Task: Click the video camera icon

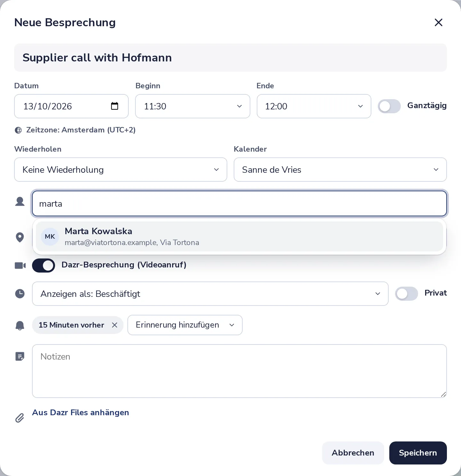Action: pyautogui.click(x=20, y=266)
